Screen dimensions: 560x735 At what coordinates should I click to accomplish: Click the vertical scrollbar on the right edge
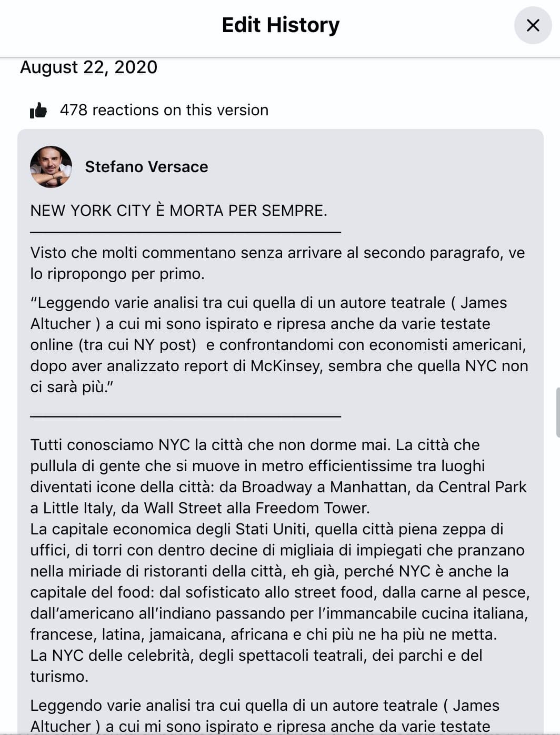pos(558,412)
